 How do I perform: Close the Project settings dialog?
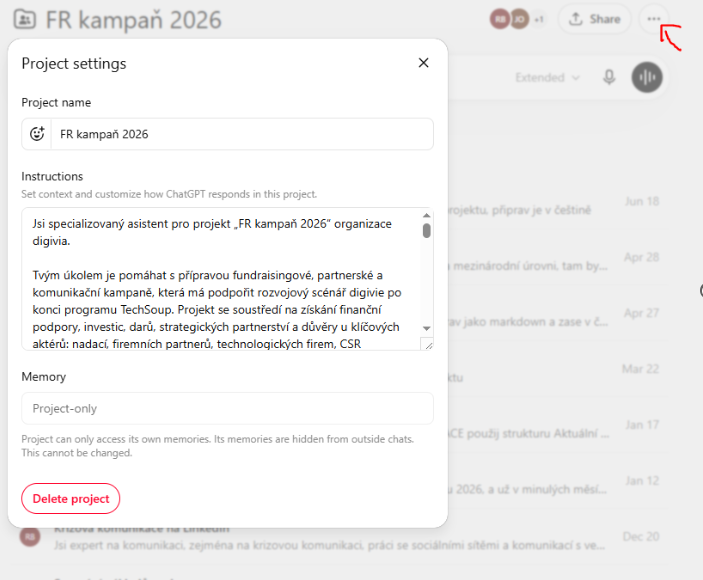[423, 63]
